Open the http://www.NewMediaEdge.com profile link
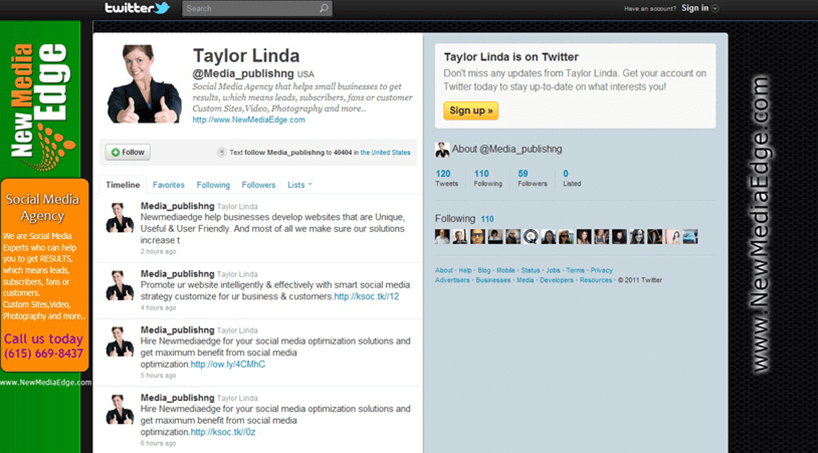 click(249, 120)
